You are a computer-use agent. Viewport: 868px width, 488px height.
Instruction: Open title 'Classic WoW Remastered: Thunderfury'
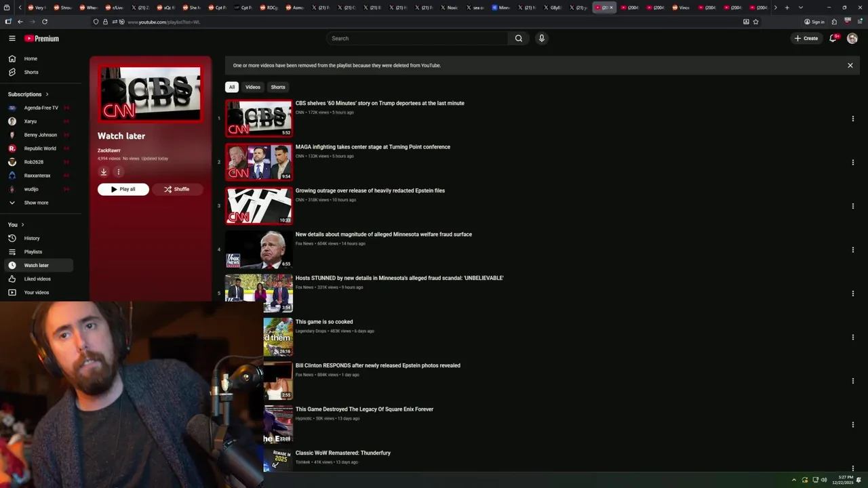(343, 453)
